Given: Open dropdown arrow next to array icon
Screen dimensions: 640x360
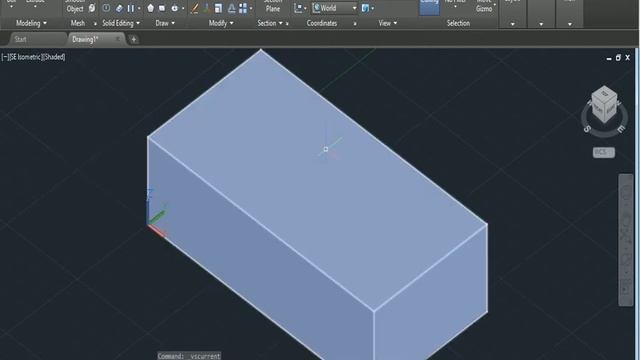Looking at the screenshot, I should click(251, 8).
